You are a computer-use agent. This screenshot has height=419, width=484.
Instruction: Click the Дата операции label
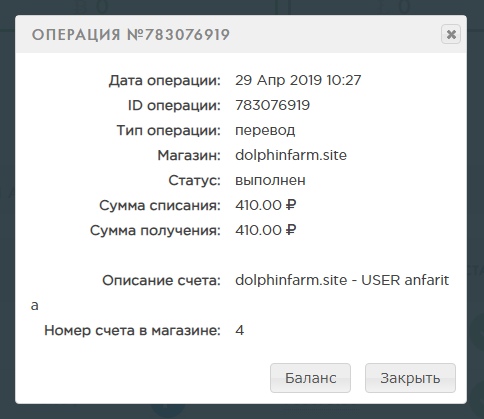tap(165, 81)
